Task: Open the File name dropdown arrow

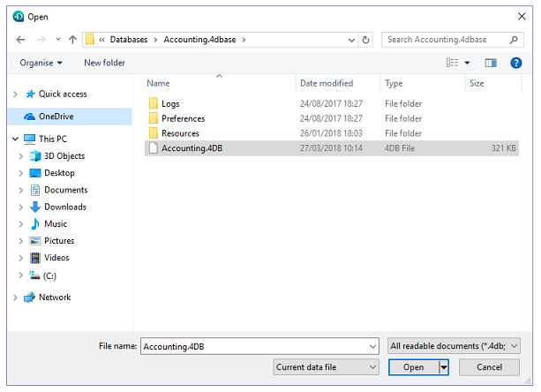Action: [372, 346]
